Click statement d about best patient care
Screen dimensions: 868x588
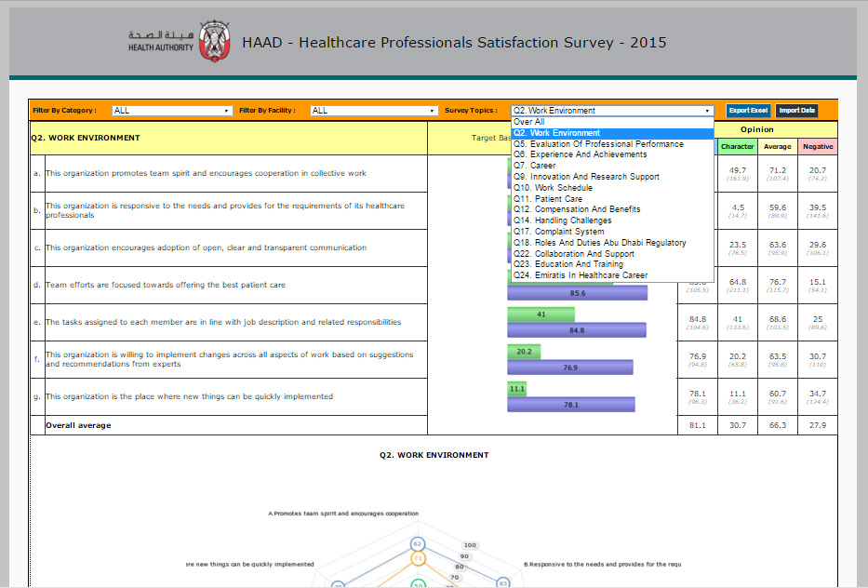pyautogui.click(x=166, y=285)
